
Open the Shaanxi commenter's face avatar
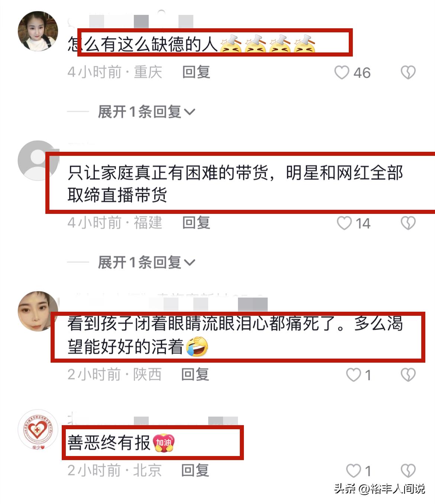click(38, 311)
